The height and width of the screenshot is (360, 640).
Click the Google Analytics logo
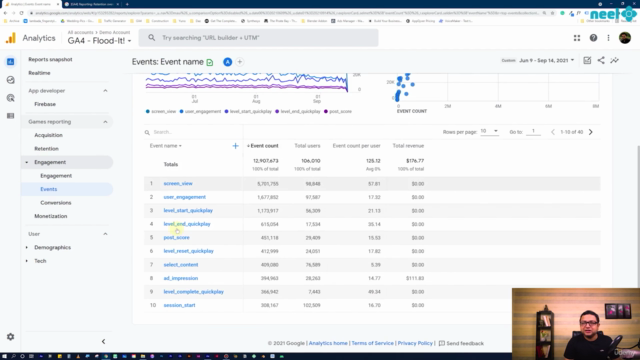click(x=11, y=38)
